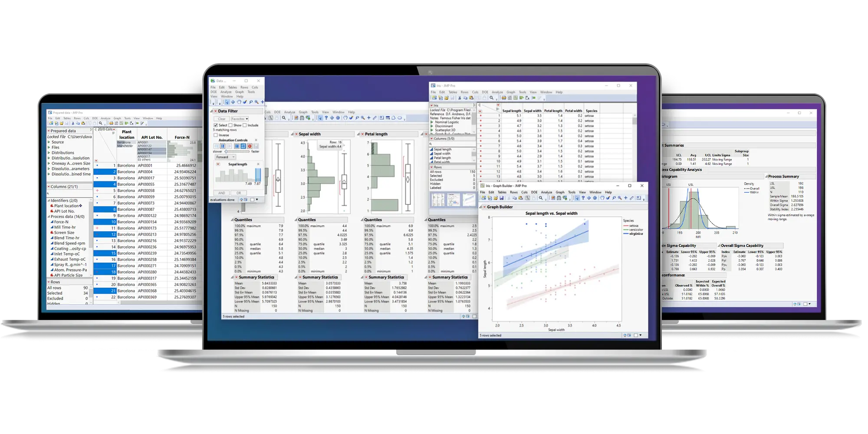Open the Analyze menu in Graph Builder window

coord(546,192)
